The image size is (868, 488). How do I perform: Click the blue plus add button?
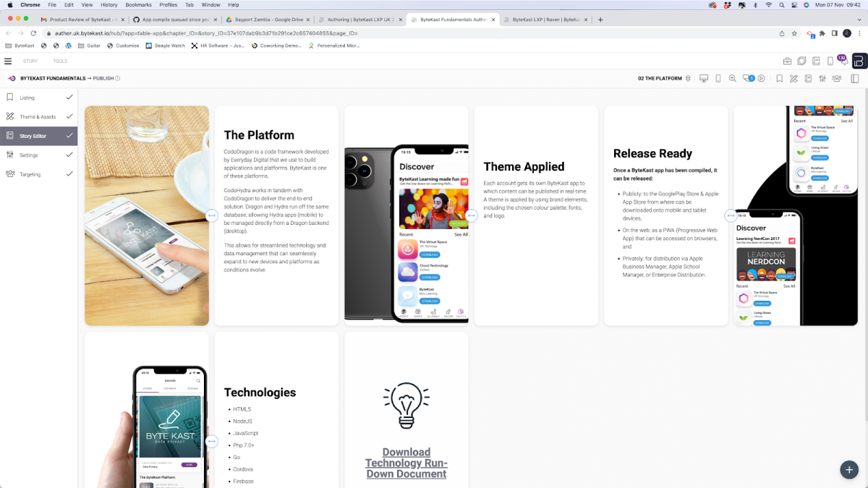pos(849,469)
